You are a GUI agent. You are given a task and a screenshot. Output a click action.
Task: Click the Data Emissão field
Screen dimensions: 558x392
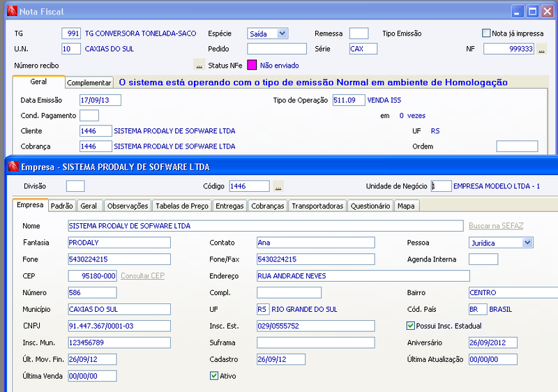click(x=100, y=100)
